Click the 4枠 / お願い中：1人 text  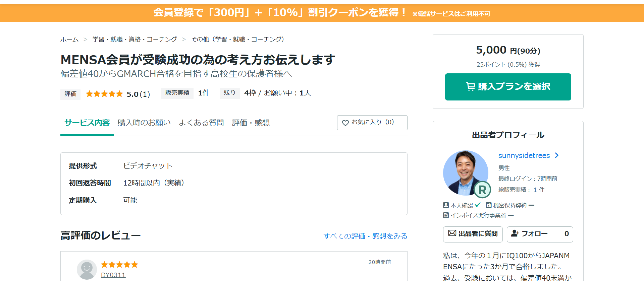click(277, 93)
